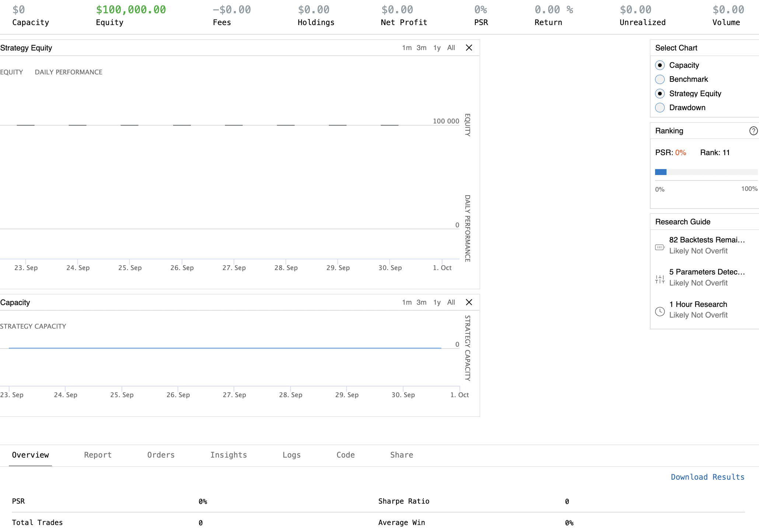Select the Capacity chart radio button
Screen dimensions: 759x532
coord(660,65)
